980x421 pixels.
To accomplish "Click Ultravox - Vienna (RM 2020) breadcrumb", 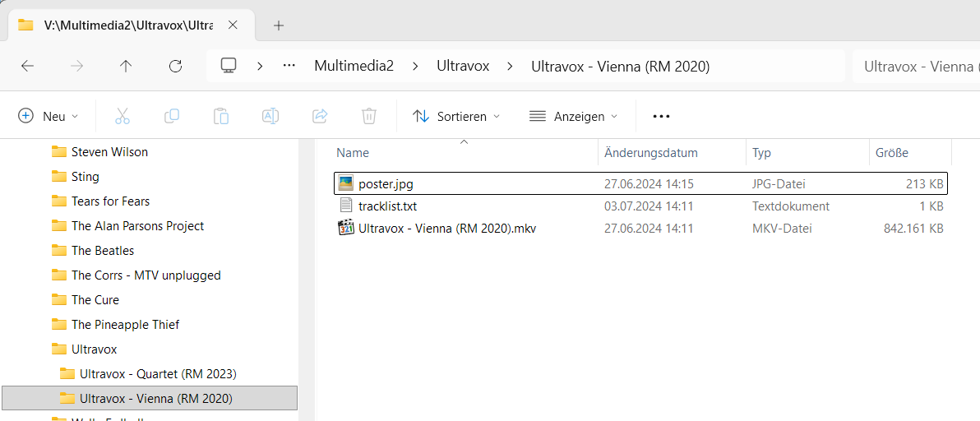I will (620, 67).
